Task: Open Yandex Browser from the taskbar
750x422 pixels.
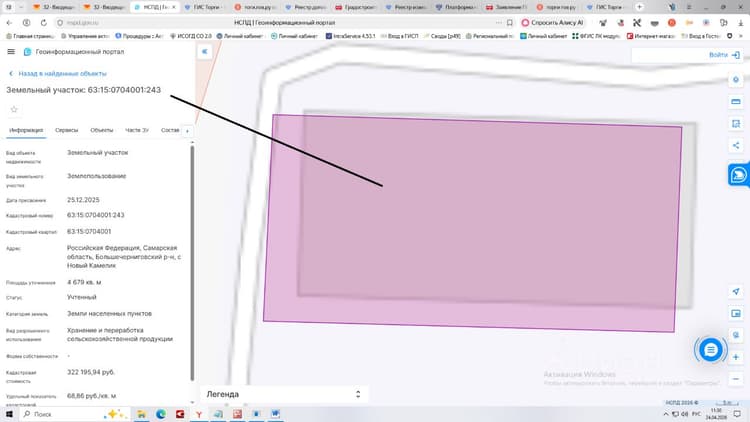Action: pyautogui.click(x=199, y=414)
